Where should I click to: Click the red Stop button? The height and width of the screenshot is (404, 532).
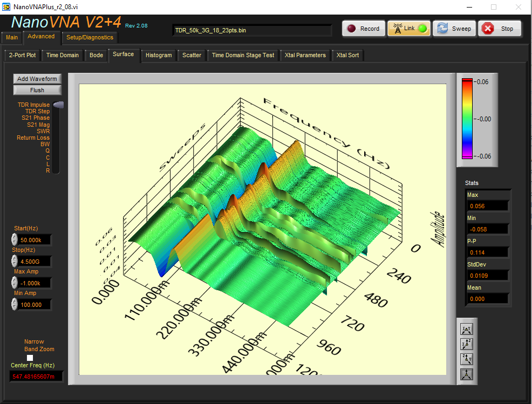point(500,29)
